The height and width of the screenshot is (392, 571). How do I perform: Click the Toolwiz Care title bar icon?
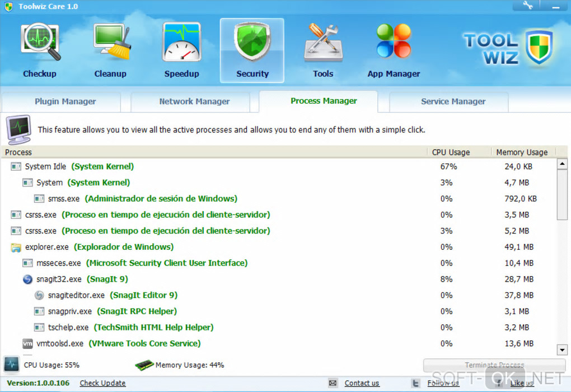(x=8, y=7)
